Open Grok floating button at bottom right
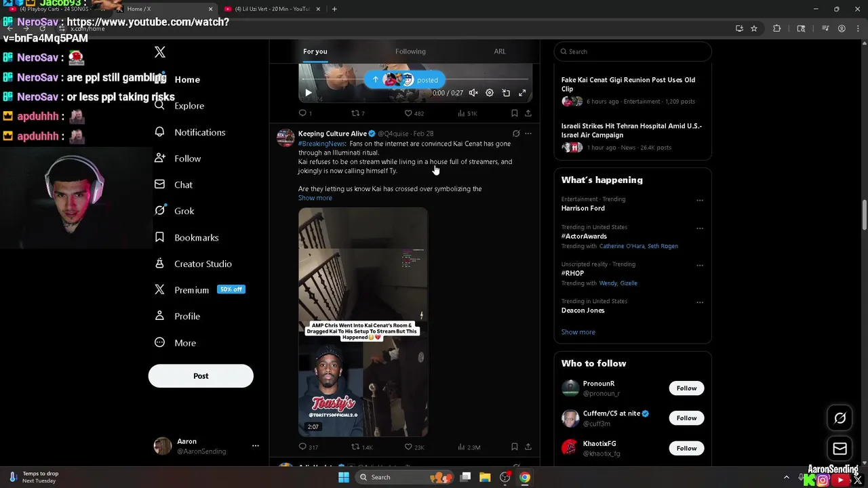868x488 pixels. (840, 418)
